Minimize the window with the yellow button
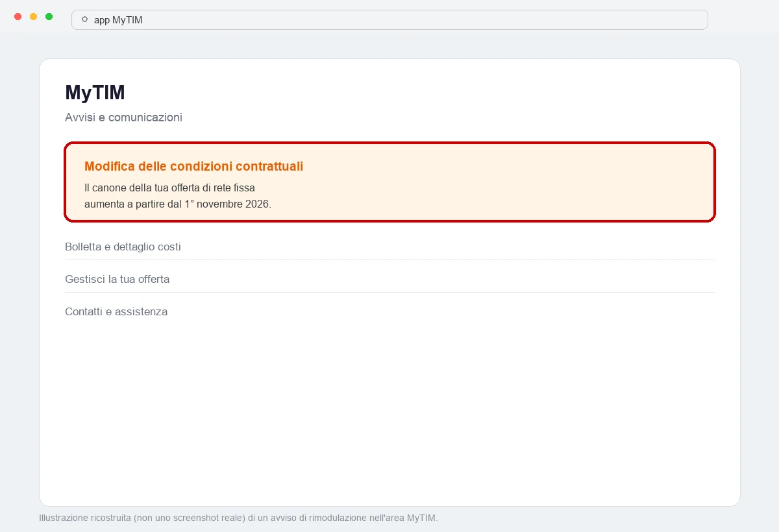The height and width of the screenshot is (532, 779). click(x=33, y=16)
